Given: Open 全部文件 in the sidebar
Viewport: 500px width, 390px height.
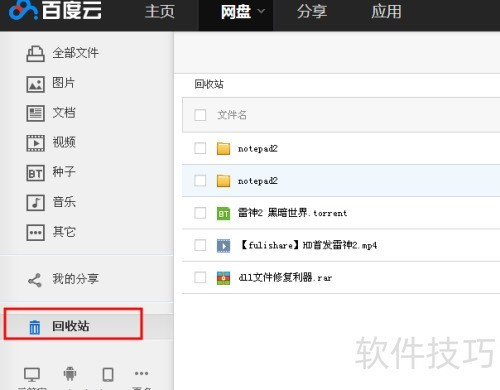Looking at the screenshot, I should [75, 53].
